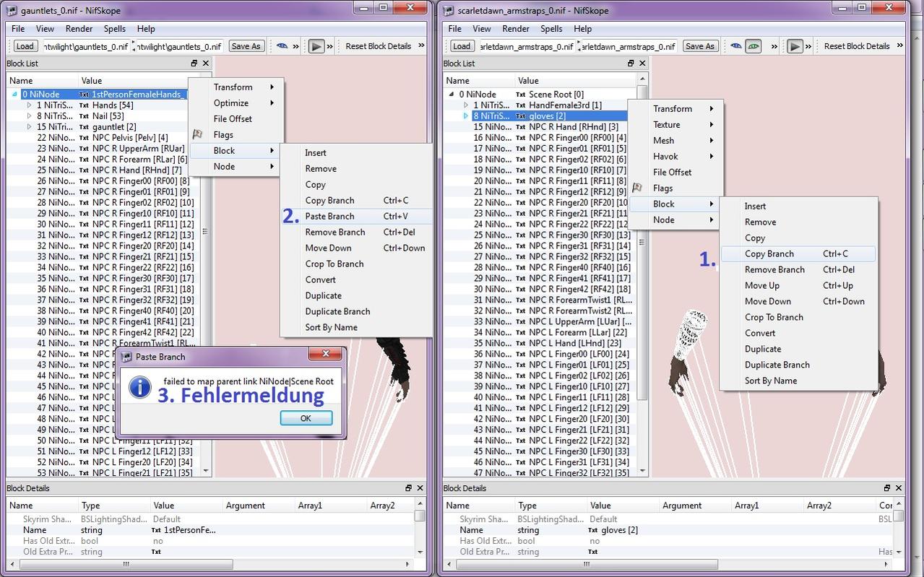Select Copy Branch in the right Block submenu
924x577 pixels.
[x=769, y=253]
